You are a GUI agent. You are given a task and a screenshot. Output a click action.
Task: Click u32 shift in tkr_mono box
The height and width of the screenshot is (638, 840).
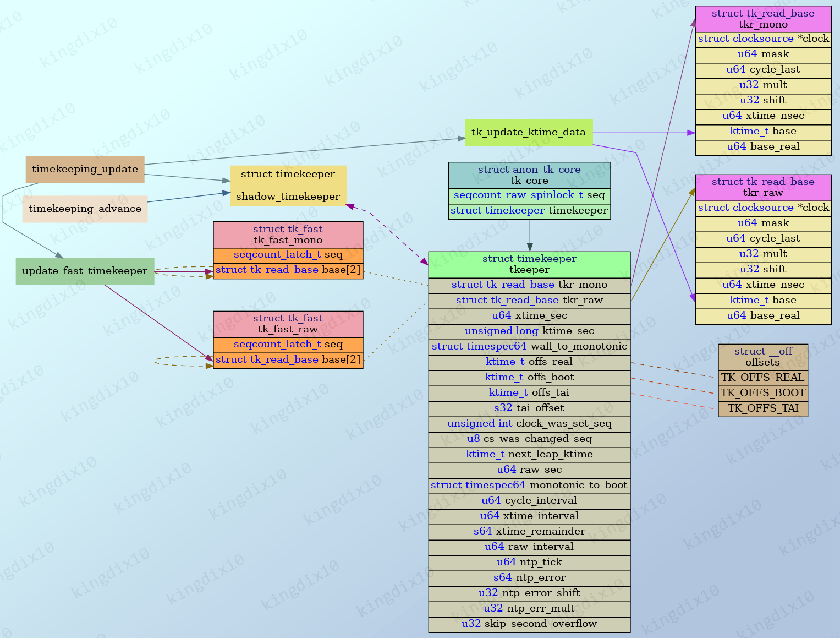[x=763, y=102]
